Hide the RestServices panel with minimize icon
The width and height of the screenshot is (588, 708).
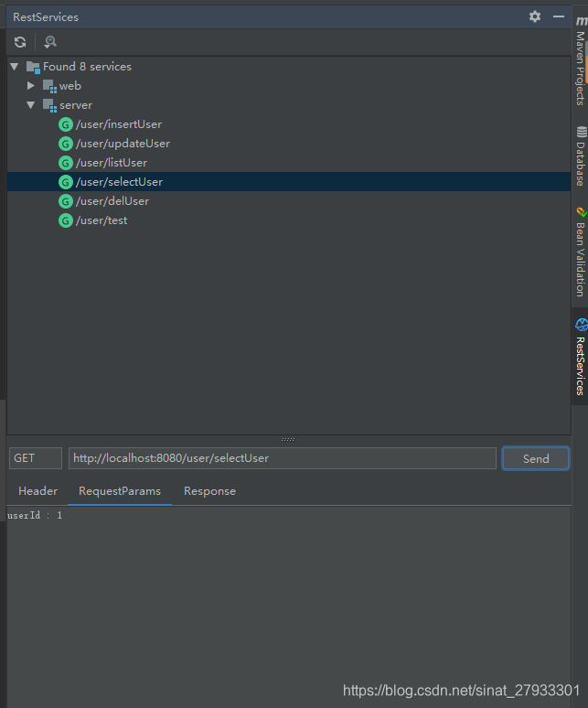pos(559,16)
